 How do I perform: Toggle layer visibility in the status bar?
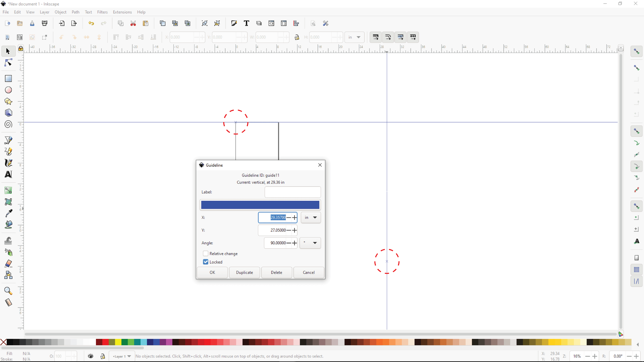90,356
